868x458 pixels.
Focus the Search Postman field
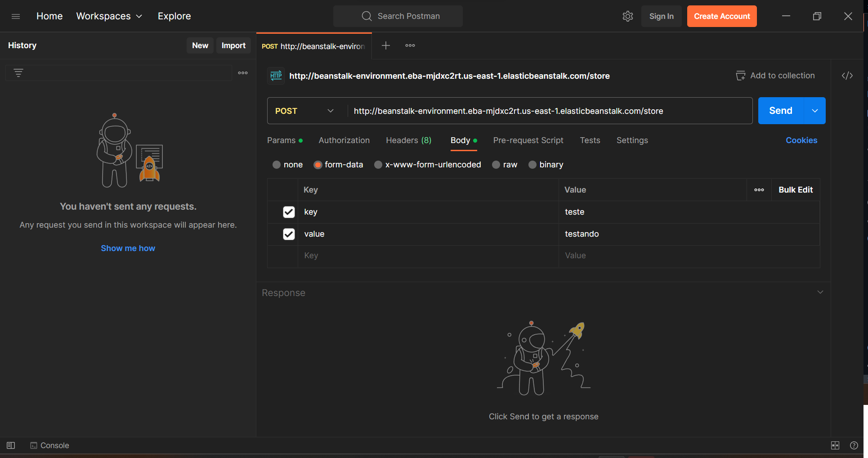398,16
